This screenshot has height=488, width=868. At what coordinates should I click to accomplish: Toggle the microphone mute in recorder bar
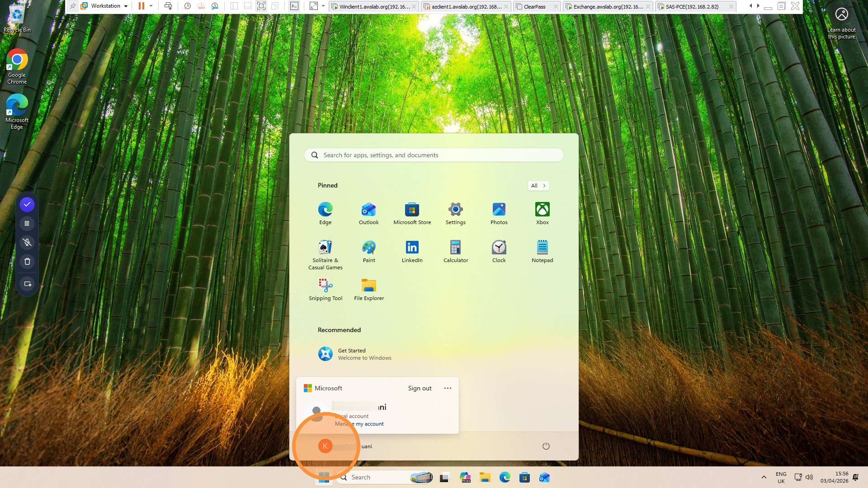pos(27,243)
